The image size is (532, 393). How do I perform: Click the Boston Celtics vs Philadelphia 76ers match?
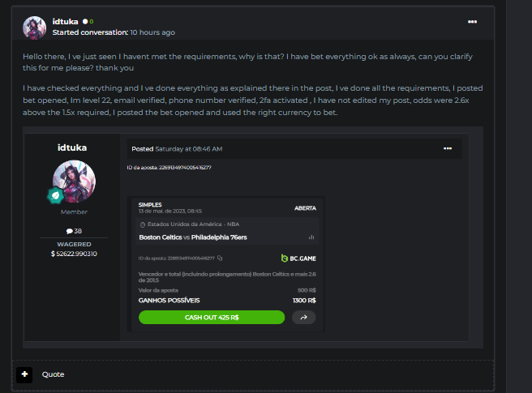(193, 237)
